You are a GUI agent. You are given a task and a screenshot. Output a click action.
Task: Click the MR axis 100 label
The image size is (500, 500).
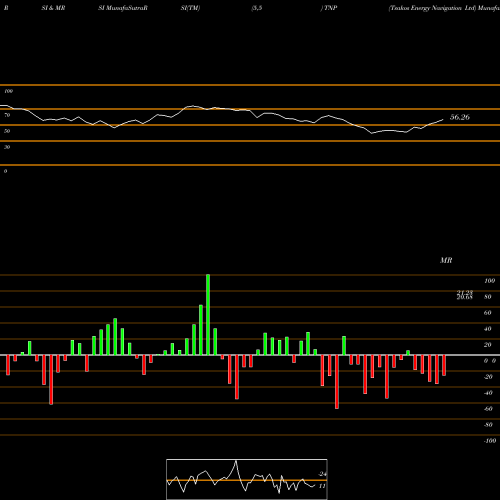pyautogui.click(x=489, y=281)
